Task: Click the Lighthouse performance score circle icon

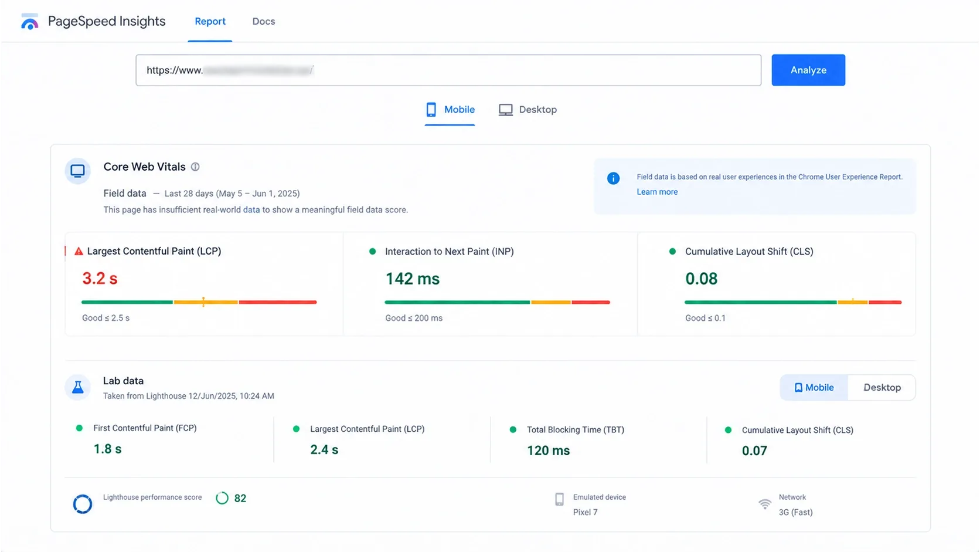Action: (x=82, y=504)
